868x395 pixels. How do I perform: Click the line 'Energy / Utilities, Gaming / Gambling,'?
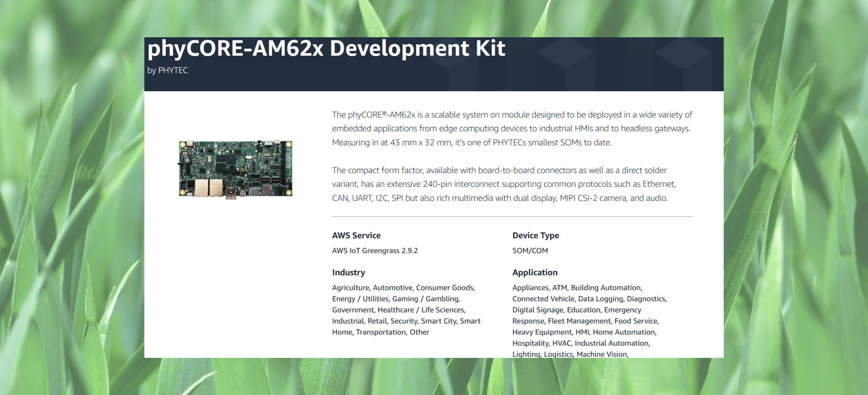396,299
